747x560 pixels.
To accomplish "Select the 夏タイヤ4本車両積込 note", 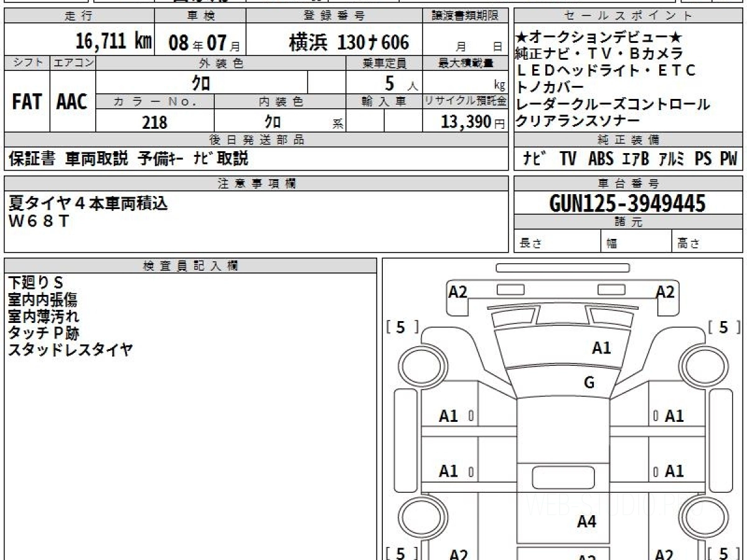I will [x=88, y=203].
